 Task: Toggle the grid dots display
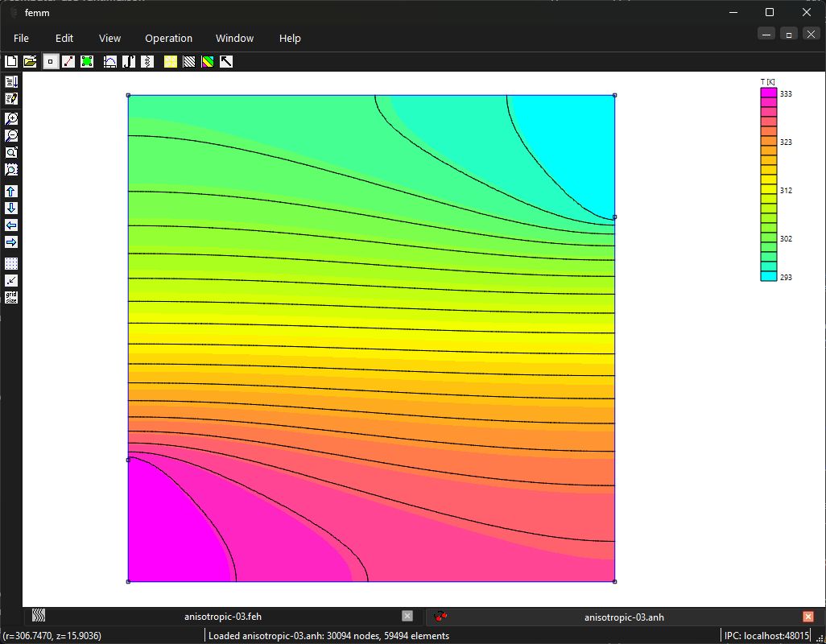[x=11, y=263]
